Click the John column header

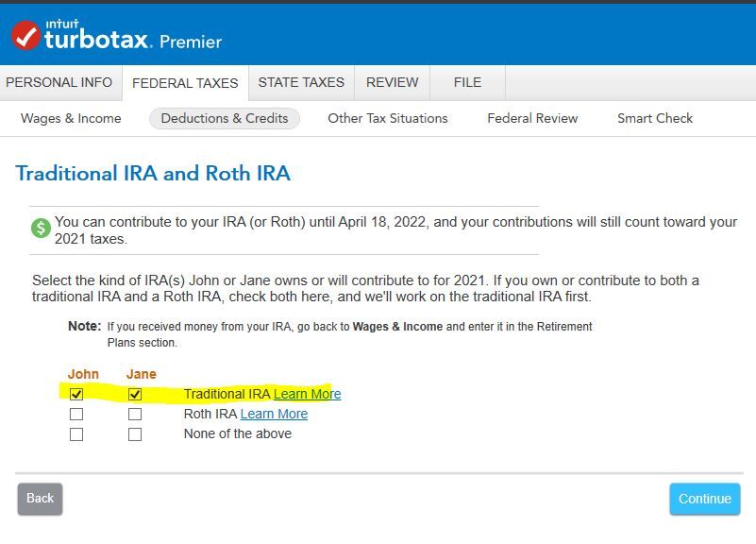[83, 374]
